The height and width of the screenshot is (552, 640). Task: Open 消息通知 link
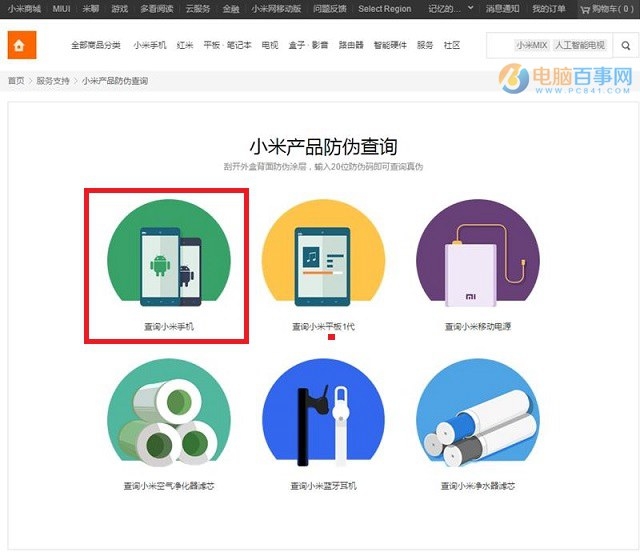pyautogui.click(x=502, y=9)
